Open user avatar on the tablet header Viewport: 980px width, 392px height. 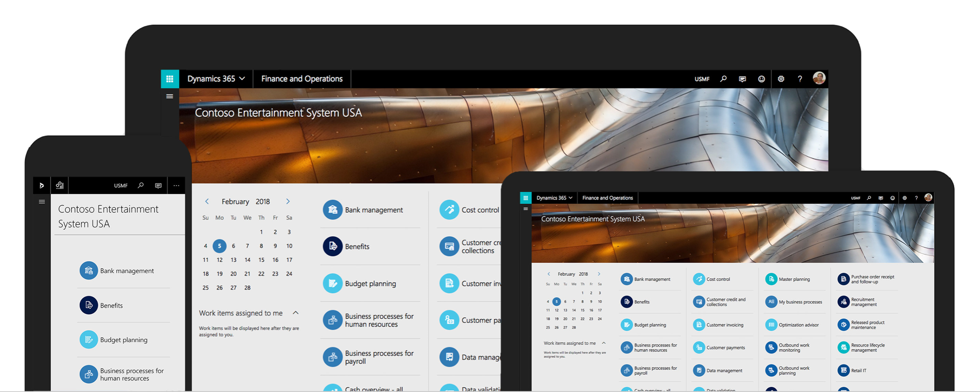928,197
